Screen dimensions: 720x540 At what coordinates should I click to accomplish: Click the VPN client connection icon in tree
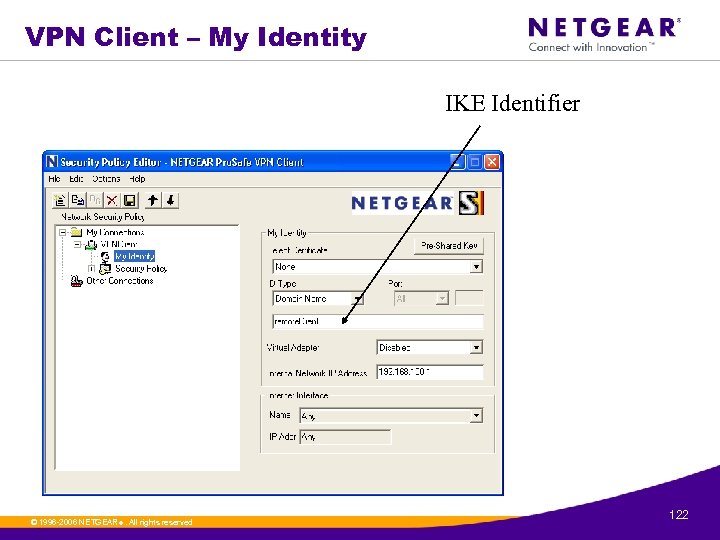point(91,244)
